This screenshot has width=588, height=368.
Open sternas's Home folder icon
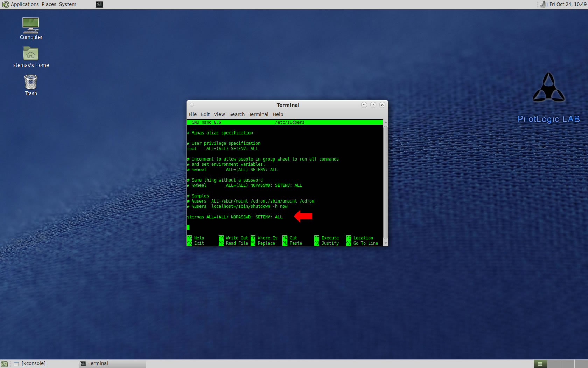pyautogui.click(x=31, y=54)
